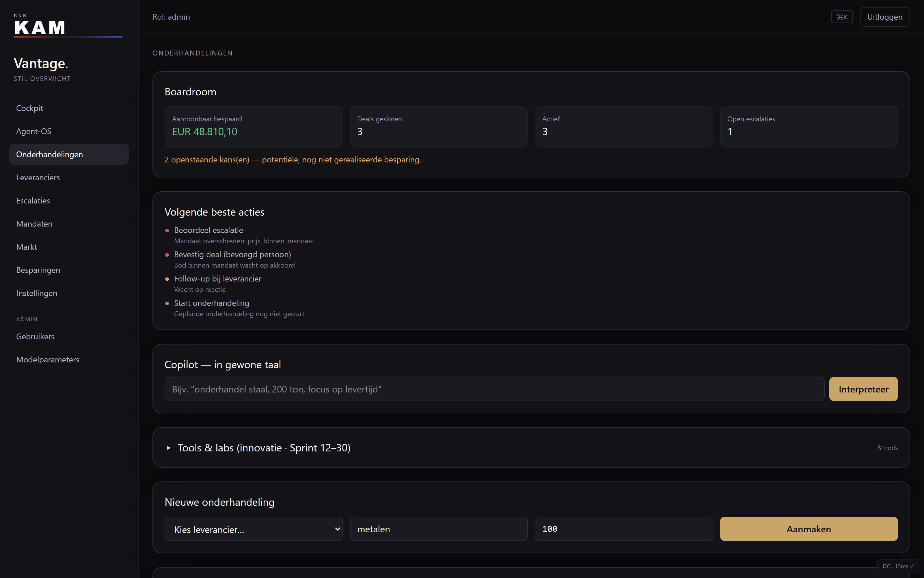Viewport: 924px width, 578px height.
Task: Expand the Tools & labs disclosure triangle
Action: 169,448
